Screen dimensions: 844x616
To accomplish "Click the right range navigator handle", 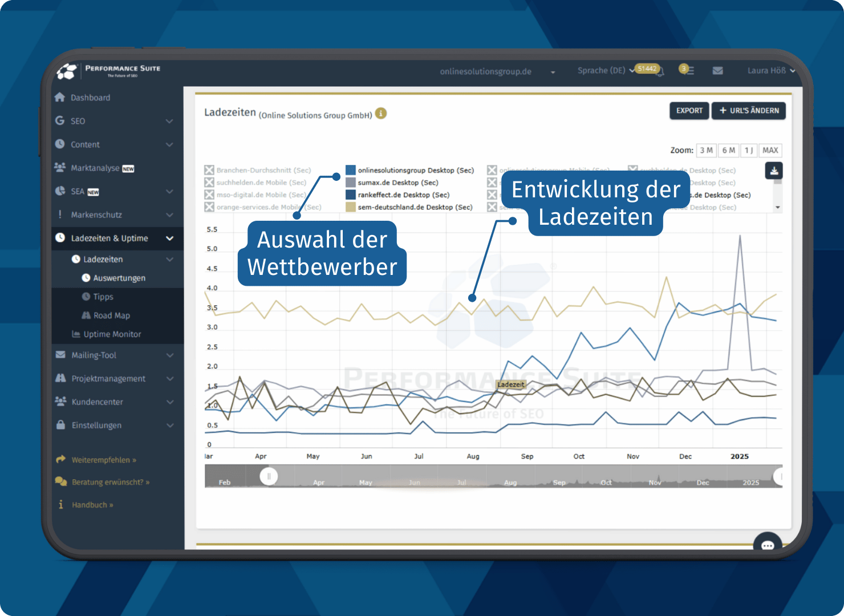I will tap(779, 476).
